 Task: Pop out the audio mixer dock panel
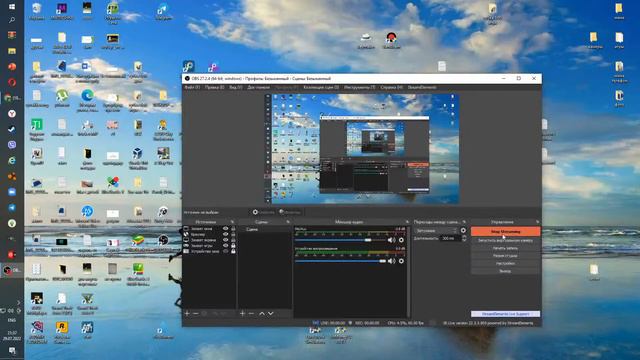[407, 222]
